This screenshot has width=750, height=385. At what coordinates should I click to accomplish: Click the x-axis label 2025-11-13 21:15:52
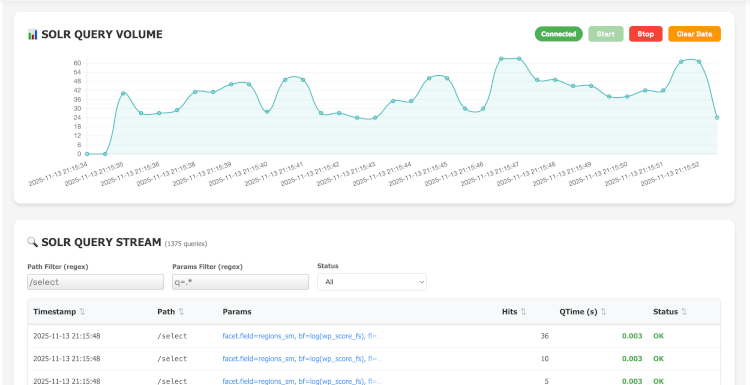click(x=670, y=175)
